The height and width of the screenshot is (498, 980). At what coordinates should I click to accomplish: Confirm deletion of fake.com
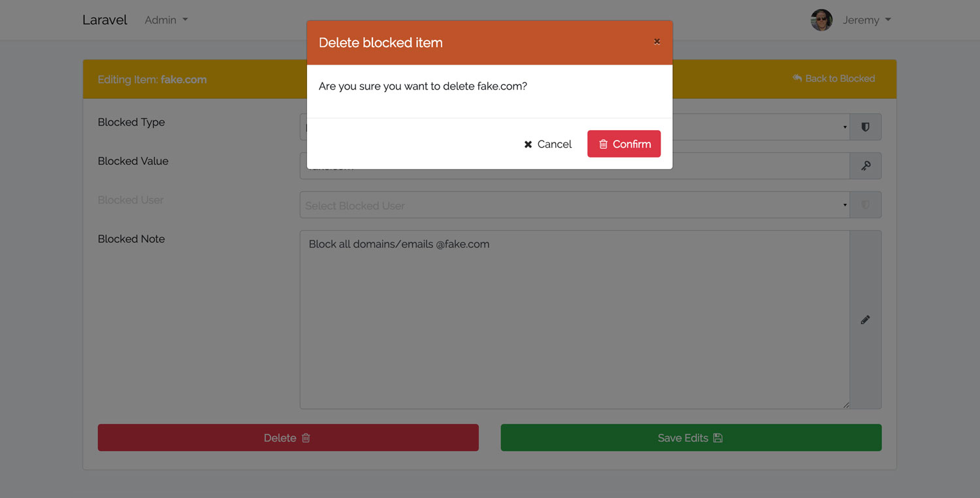coord(624,144)
